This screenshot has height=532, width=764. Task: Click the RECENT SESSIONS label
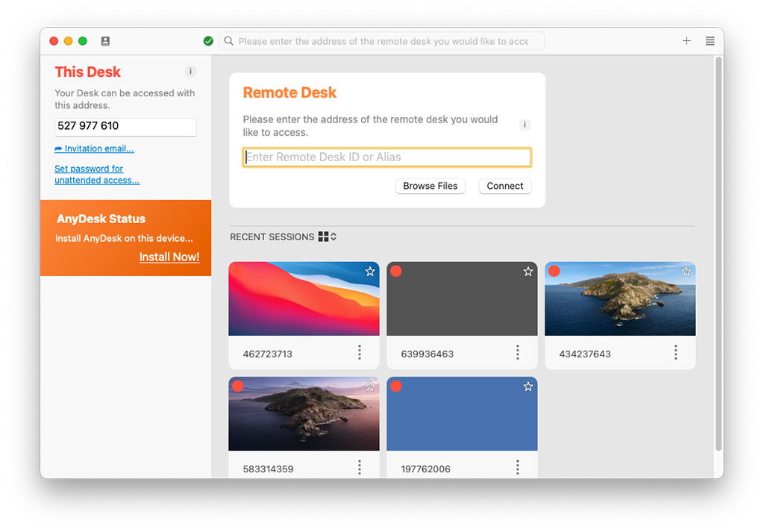tap(272, 237)
